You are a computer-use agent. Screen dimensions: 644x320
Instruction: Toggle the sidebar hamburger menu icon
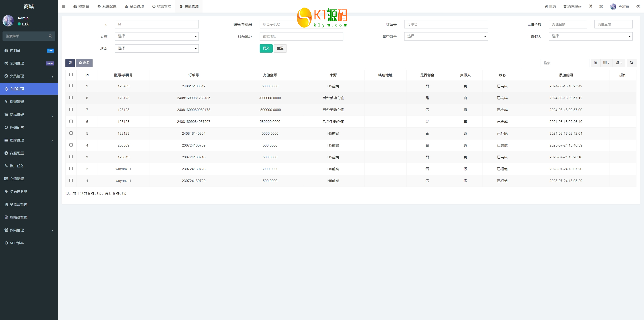coord(63,6)
